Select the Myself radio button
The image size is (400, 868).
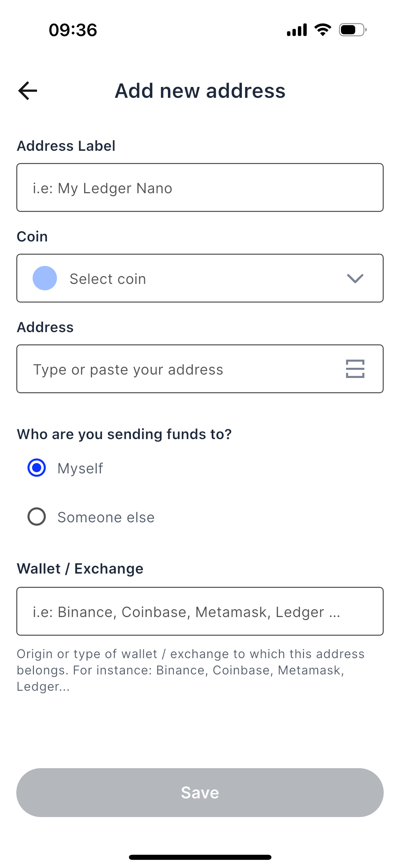click(x=37, y=468)
